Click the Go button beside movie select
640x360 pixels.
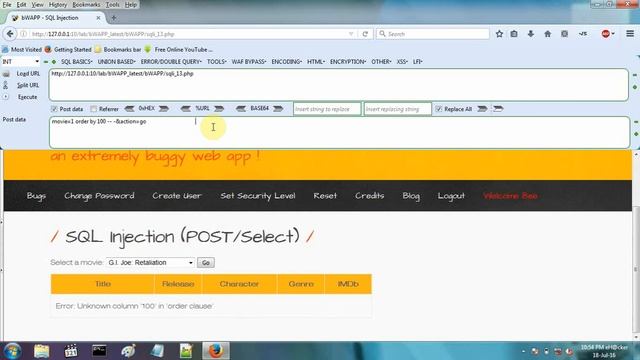[206, 262]
